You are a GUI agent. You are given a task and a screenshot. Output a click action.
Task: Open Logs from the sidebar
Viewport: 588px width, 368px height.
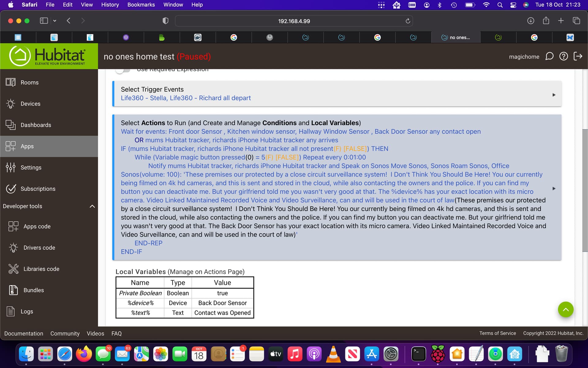click(27, 311)
